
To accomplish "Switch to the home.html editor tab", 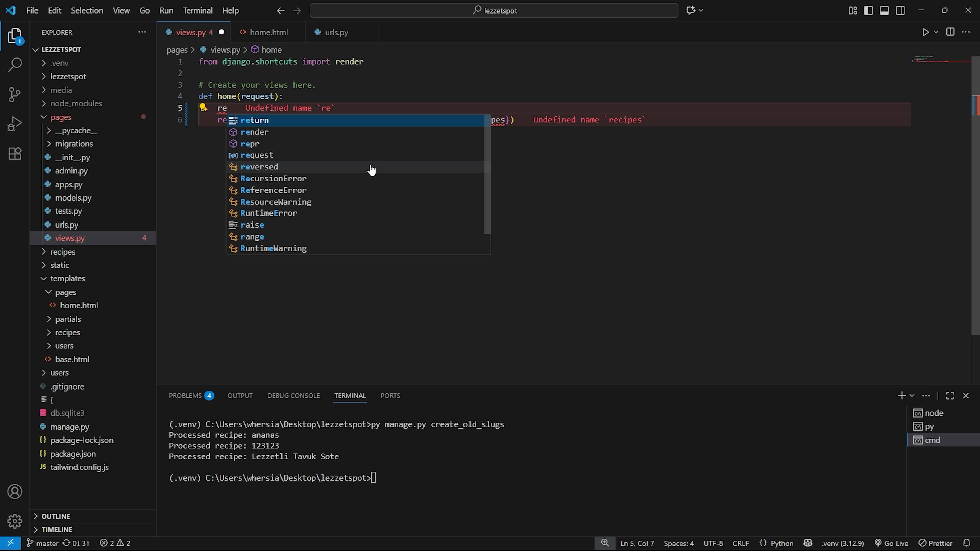I will [x=268, y=32].
